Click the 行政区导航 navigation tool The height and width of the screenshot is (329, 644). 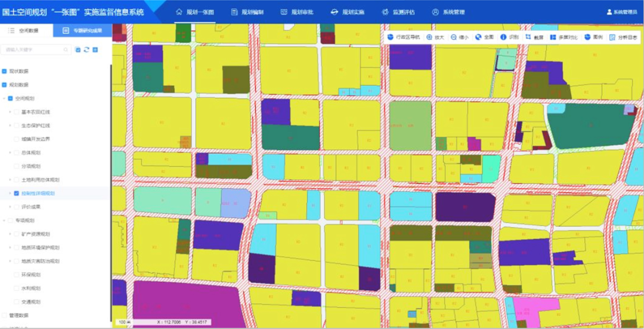pos(404,37)
